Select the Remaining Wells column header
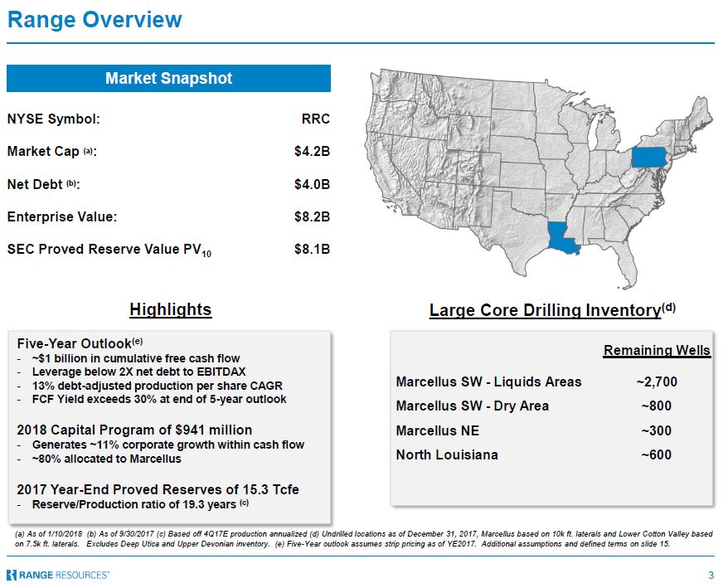This screenshot has height=588, width=723. coord(656,350)
